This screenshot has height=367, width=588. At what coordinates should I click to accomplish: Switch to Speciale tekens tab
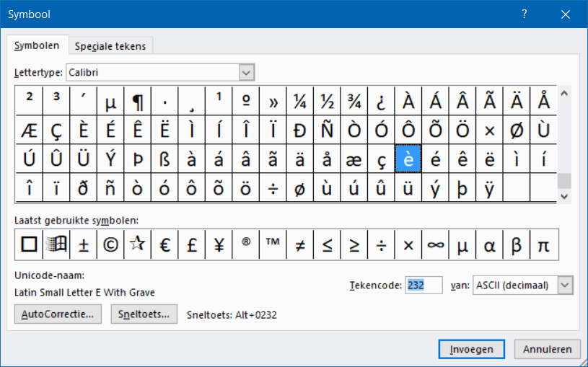coord(110,46)
